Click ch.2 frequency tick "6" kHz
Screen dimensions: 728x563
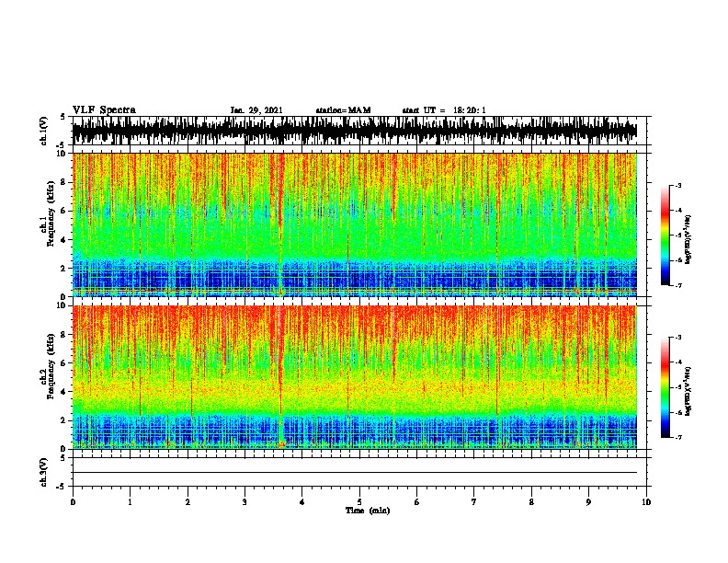click(x=64, y=363)
